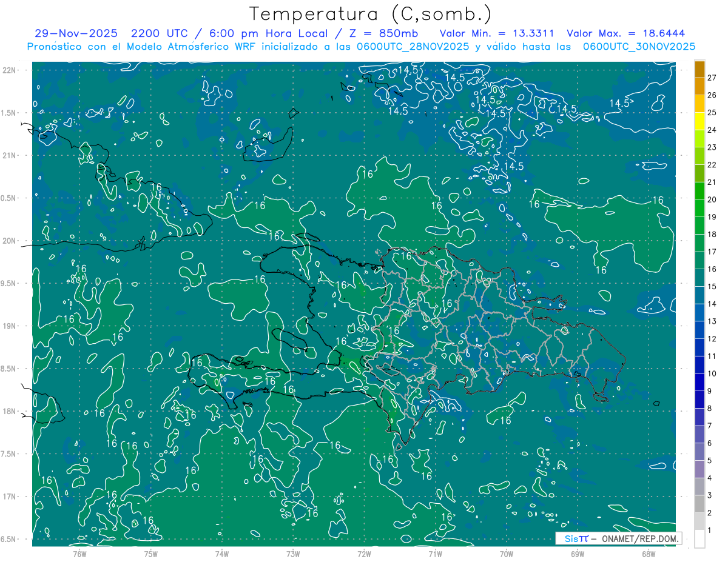This screenshot has width=728, height=562.
Task: Click the color bar label '8'
Action: 709,409
